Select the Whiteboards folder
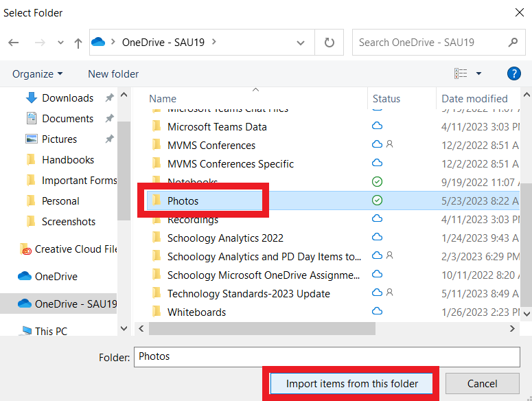Image resolution: width=532 pixels, height=401 pixels. click(x=196, y=312)
